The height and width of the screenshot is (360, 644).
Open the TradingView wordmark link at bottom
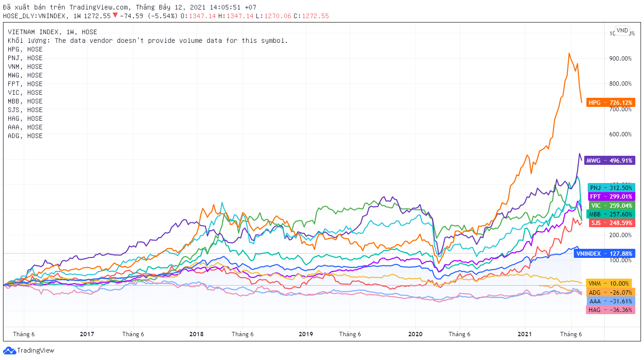click(36, 350)
